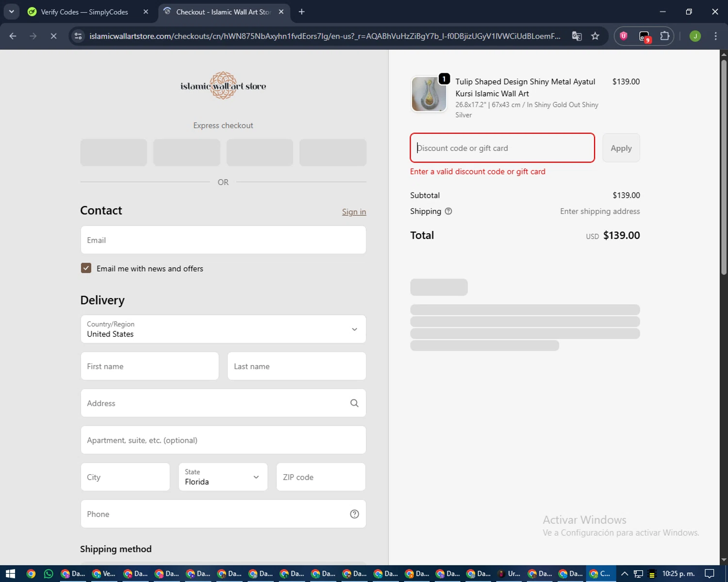
Task: Click the First name field
Action: coord(149,366)
